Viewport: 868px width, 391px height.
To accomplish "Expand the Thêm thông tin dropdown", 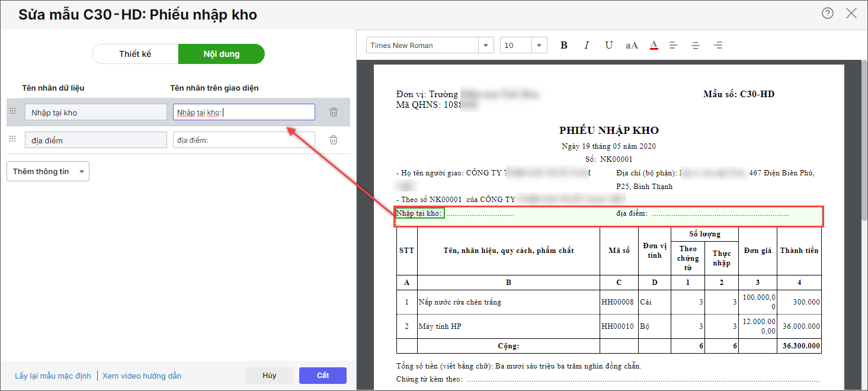I will [x=48, y=171].
